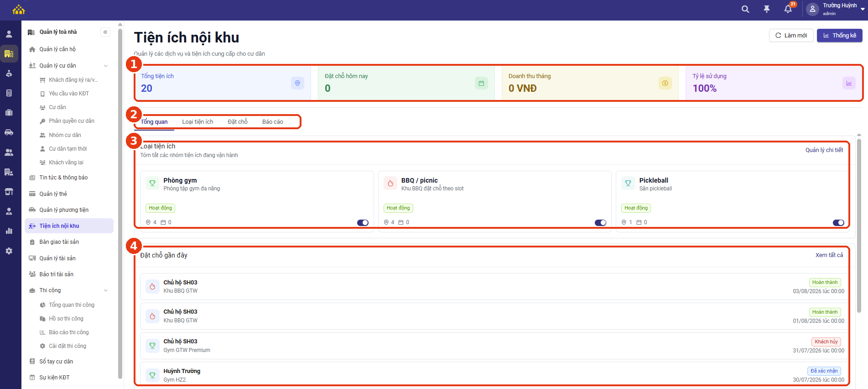This screenshot has width=868, height=389.
Task: Open the building-with-person icon in the left rail
Action: 9,172
